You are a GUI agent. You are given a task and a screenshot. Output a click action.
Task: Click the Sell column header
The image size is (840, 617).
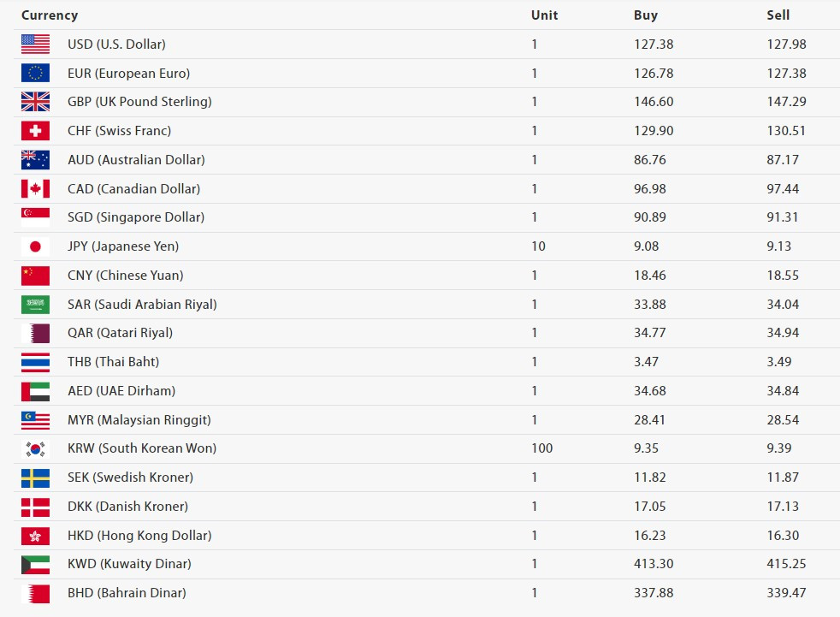pyautogui.click(x=778, y=15)
